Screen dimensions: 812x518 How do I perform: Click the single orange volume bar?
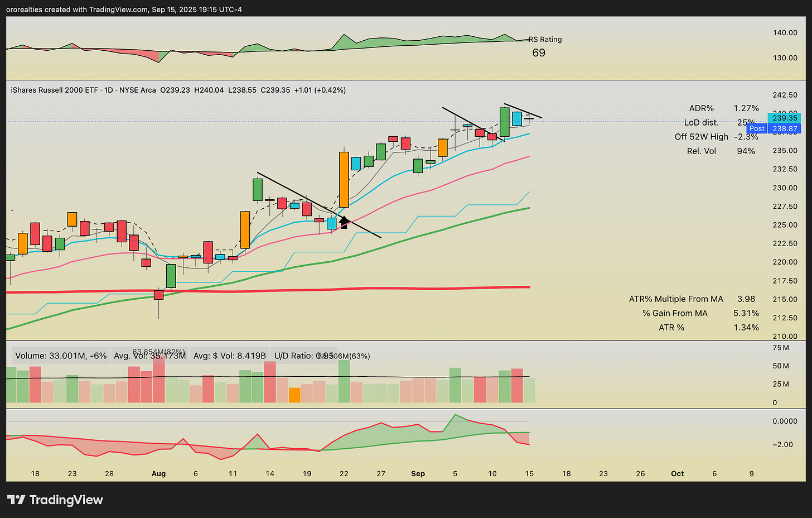tap(294, 395)
